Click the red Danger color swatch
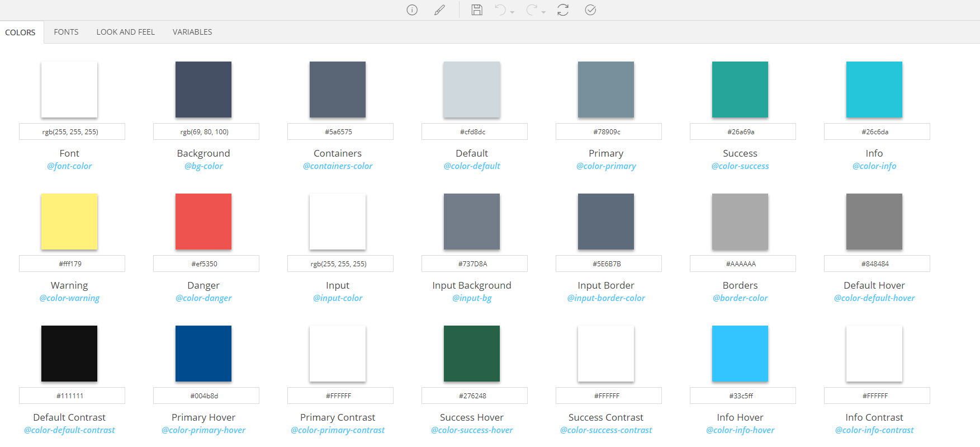The image size is (980, 447). point(203,222)
